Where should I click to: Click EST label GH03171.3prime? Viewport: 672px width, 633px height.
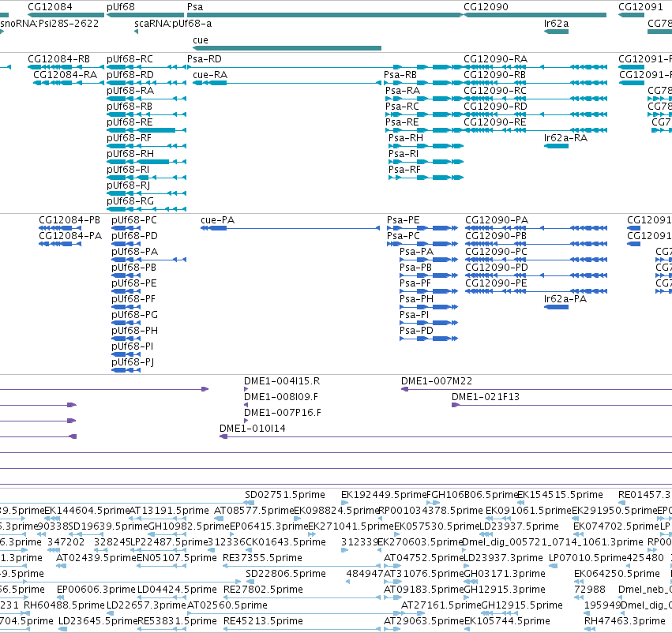pyautogui.click(x=505, y=574)
